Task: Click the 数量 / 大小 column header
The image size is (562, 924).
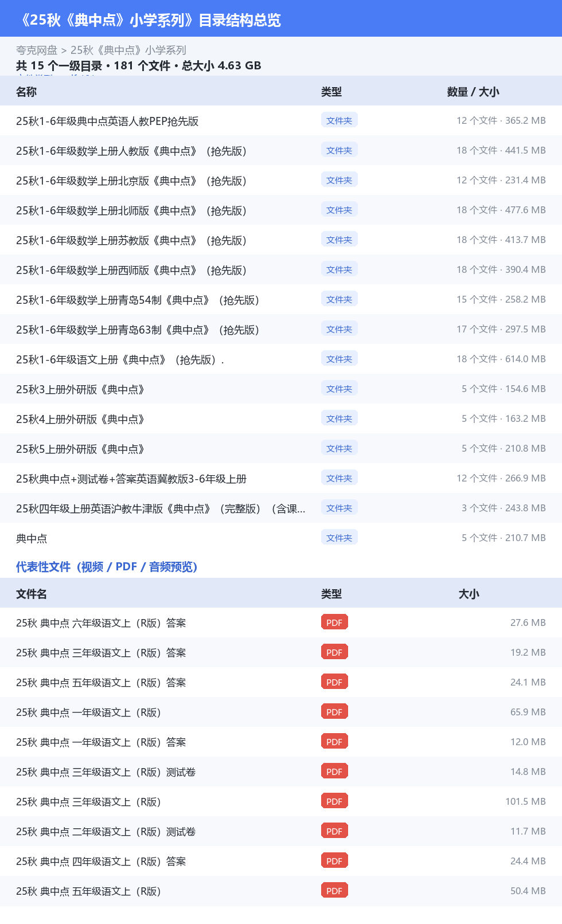Action: click(x=473, y=92)
